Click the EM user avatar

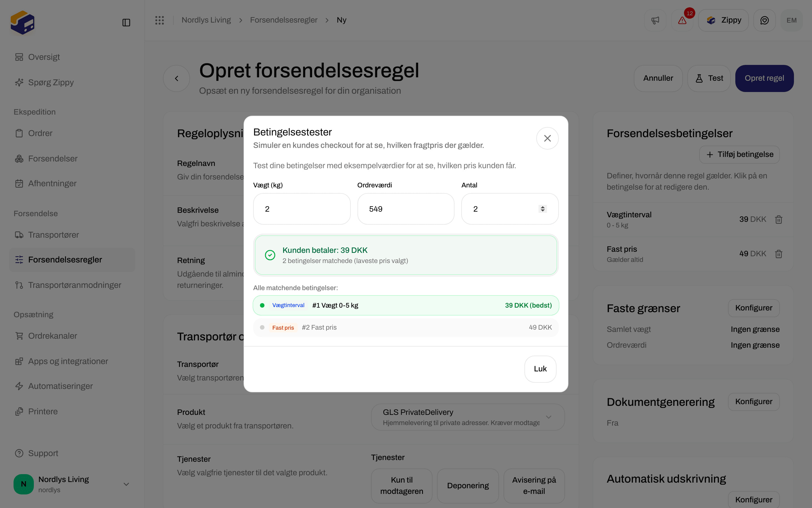(x=791, y=21)
